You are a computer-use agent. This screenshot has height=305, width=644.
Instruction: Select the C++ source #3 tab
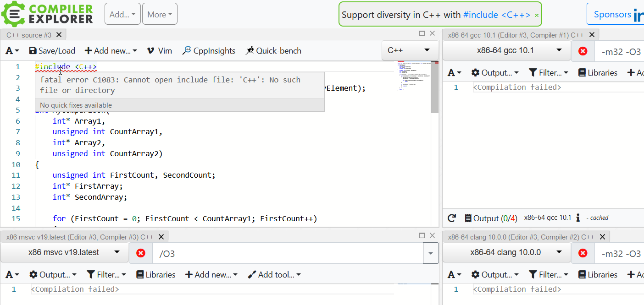pyautogui.click(x=29, y=35)
